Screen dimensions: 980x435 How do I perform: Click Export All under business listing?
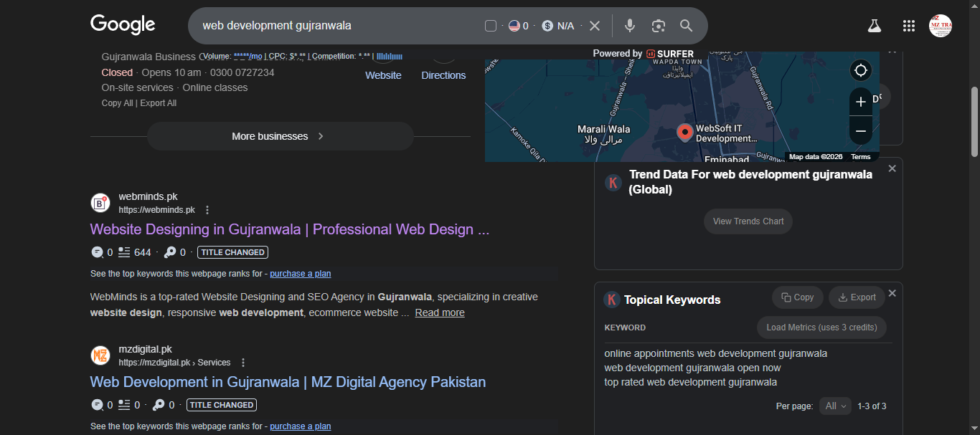tap(158, 103)
